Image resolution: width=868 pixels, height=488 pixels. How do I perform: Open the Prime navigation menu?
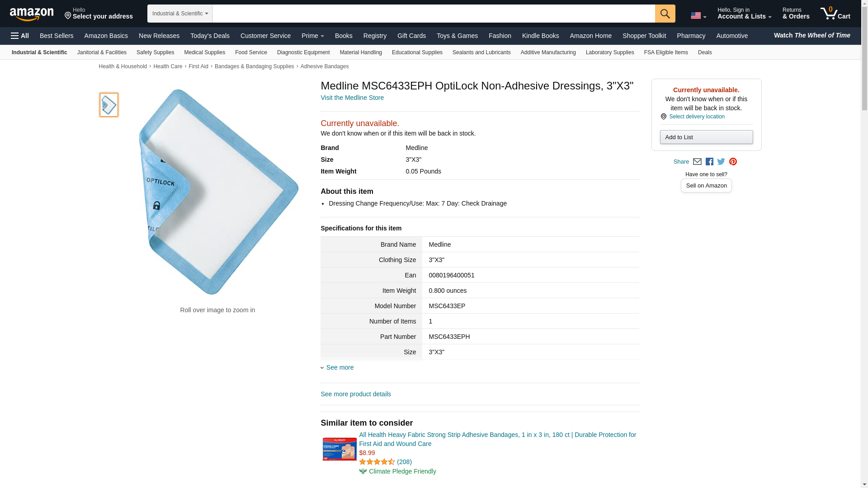click(x=312, y=36)
